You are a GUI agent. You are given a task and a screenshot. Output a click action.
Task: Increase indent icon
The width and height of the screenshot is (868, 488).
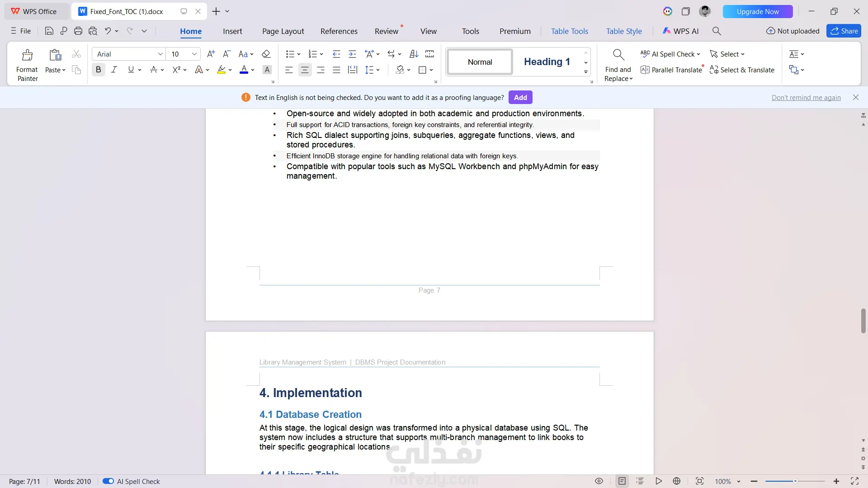pos(352,54)
